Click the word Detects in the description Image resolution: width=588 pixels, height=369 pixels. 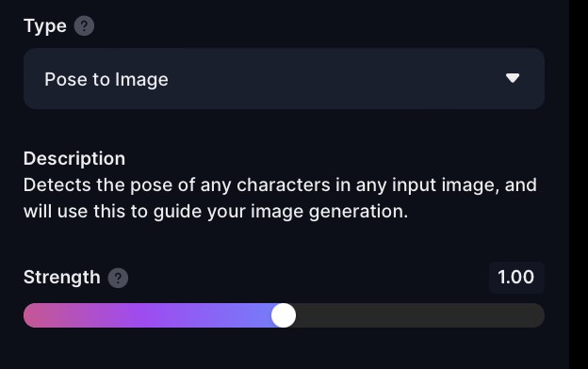pyautogui.click(x=57, y=185)
